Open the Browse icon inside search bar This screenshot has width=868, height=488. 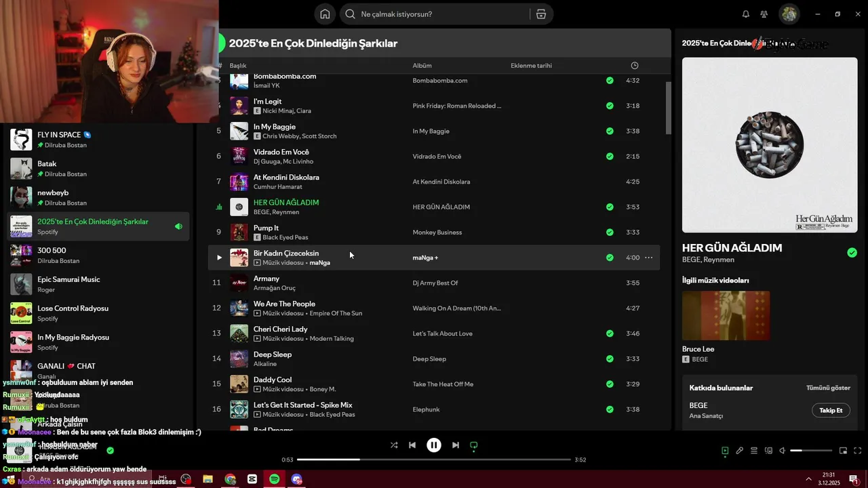(540, 14)
